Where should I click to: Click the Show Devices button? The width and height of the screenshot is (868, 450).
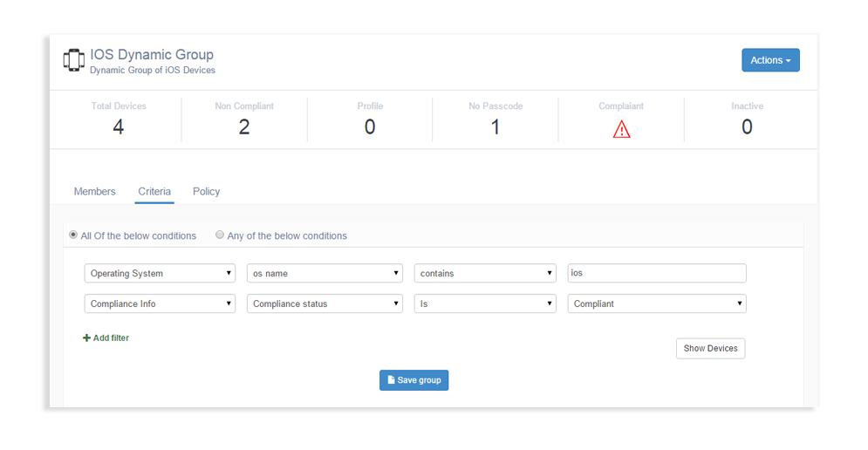point(710,349)
